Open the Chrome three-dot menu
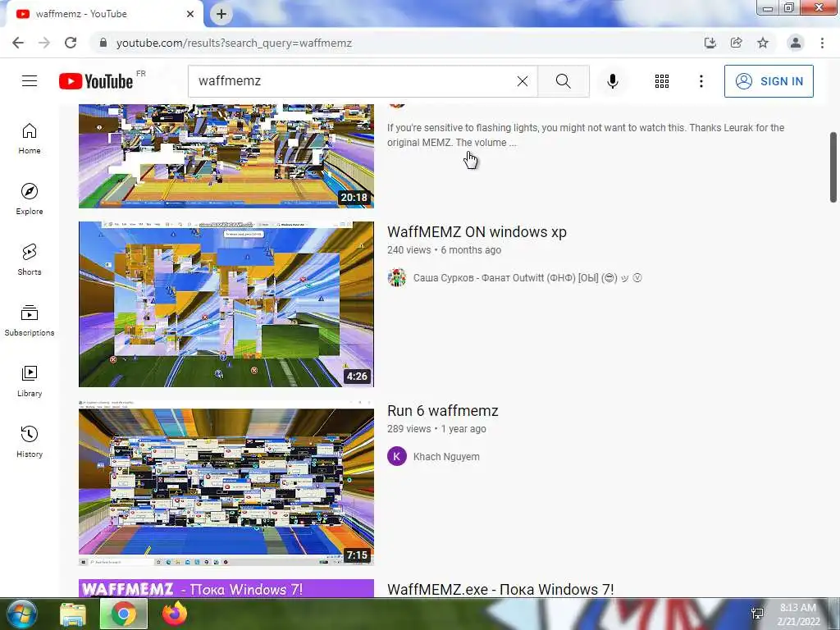This screenshot has width=840, height=630. coord(822,43)
